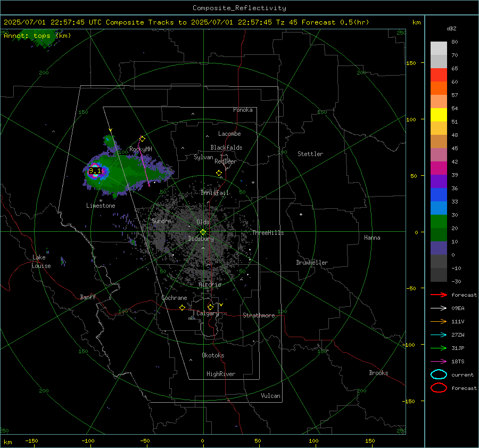Click the red forecast ellipse legend icon

tap(439, 388)
